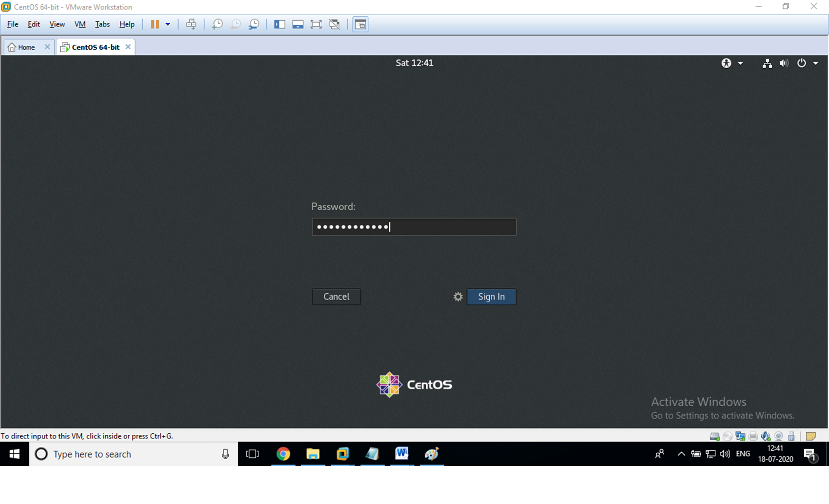Click the volume icon in the CentOS top bar
Image resolution: width=829 pixels, height=504 pixels.
coord(784,63)
